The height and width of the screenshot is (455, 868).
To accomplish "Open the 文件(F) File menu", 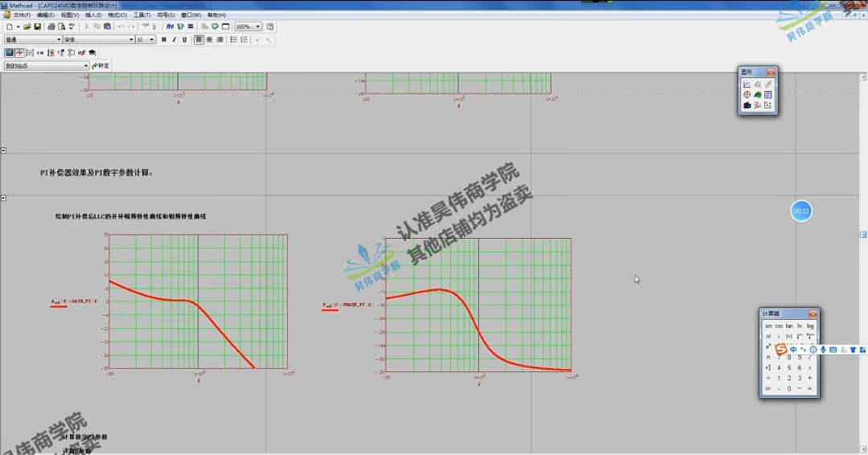I will (22, 15).
